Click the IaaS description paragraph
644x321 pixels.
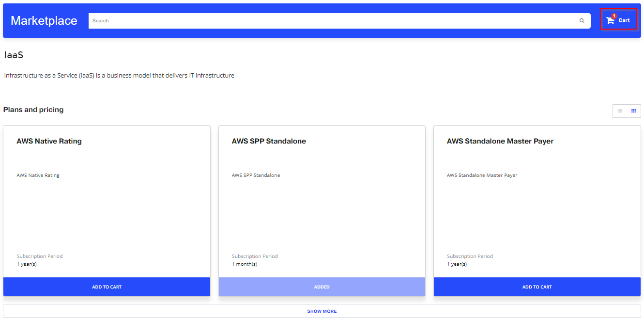tap(119, 76)
